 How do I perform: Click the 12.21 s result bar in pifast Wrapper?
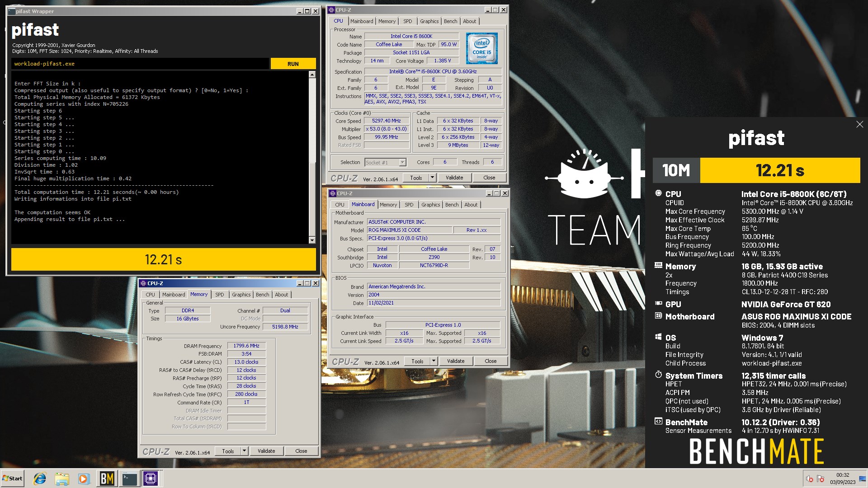pyautogui.click(x=163, y=259)
